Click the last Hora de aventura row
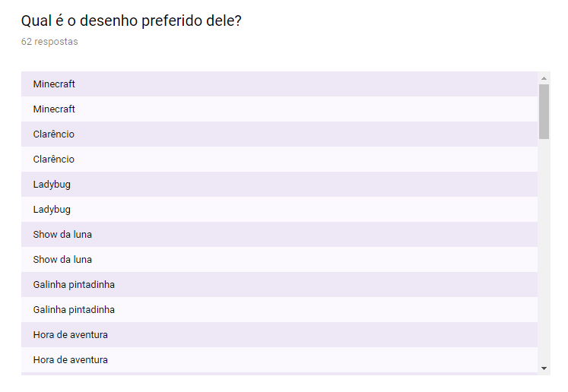This screenshot has height=392, width=568. point(279,360)
